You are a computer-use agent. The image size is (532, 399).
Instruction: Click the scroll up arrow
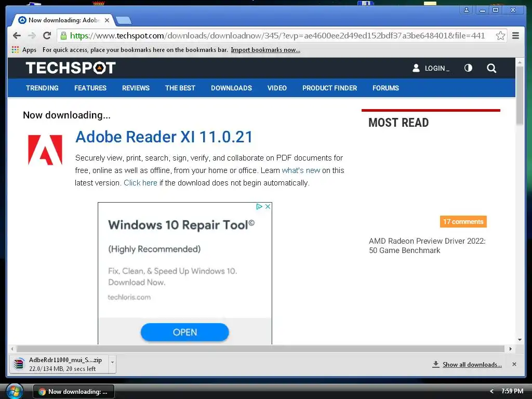coord(520,62)
